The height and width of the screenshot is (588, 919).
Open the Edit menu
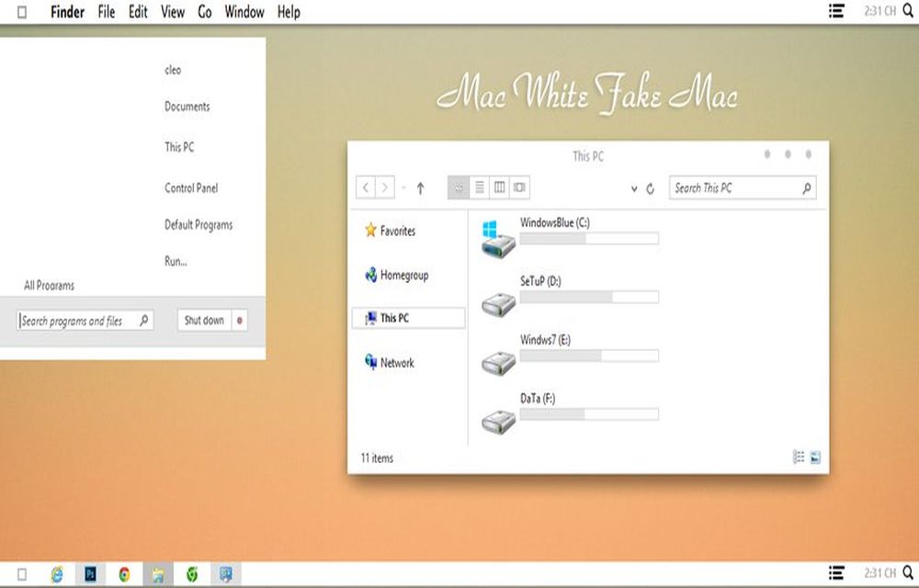click(139, 12)
